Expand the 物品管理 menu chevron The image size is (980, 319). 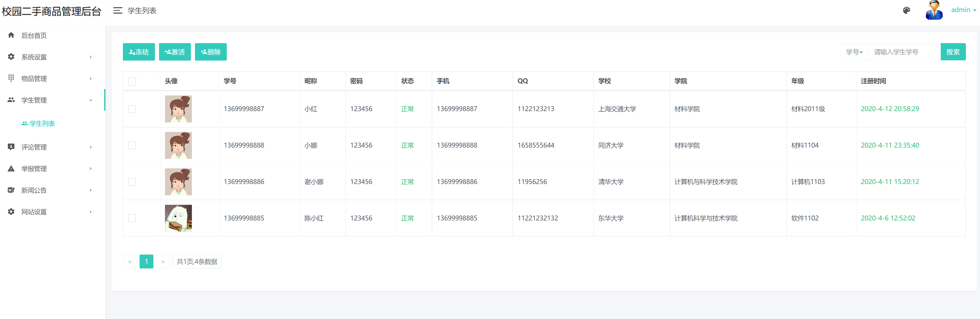click(x=91, y=79)
